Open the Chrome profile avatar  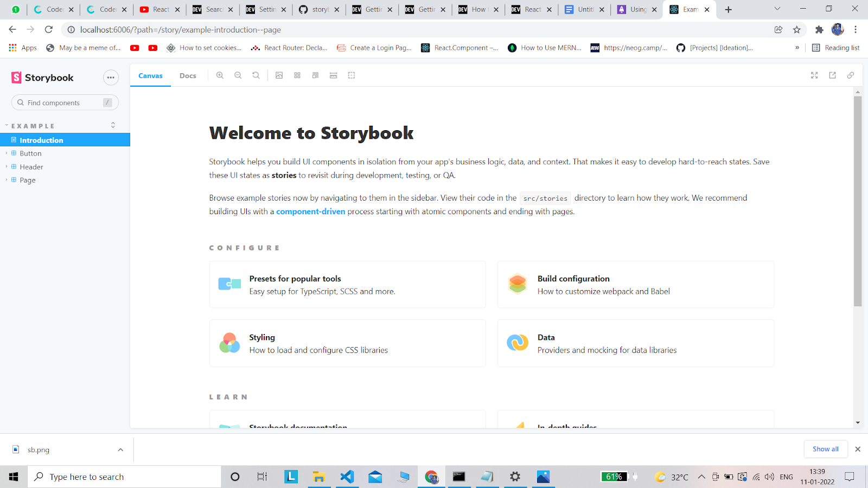click(838, 29)
